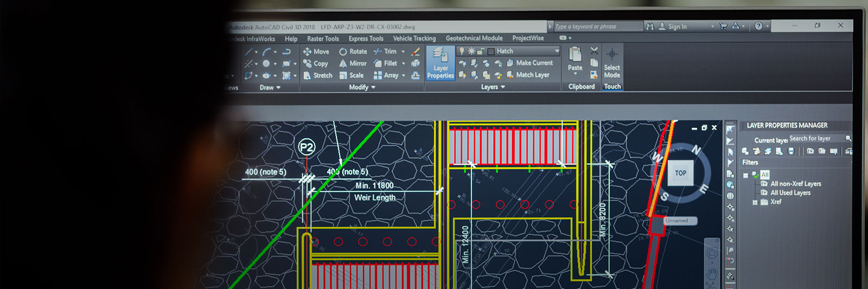Open the Hatch layer dropdown list
The width and height of the screenshot is (868, 289).
pos(557,51)
